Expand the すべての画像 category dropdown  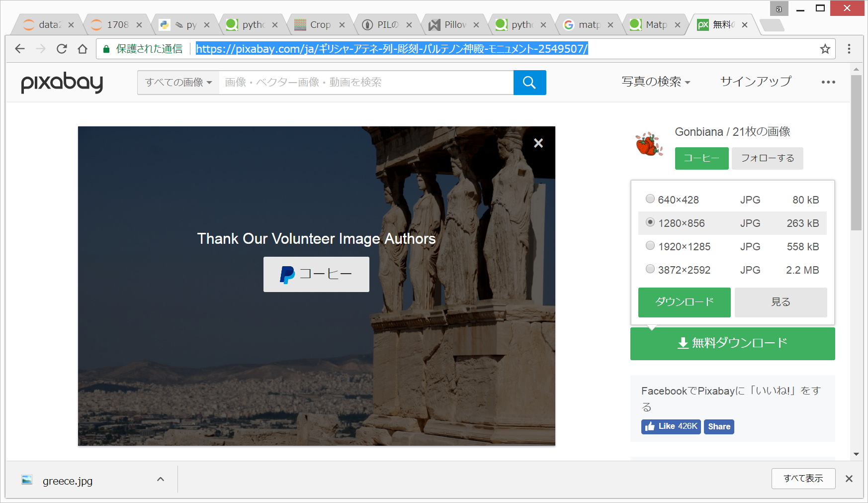(178, 83)
